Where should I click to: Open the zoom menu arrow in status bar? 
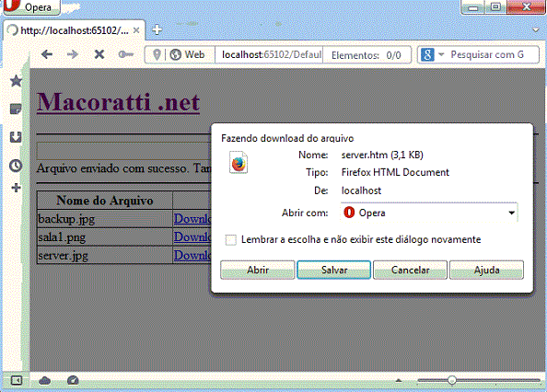click(x=399, y=381)
